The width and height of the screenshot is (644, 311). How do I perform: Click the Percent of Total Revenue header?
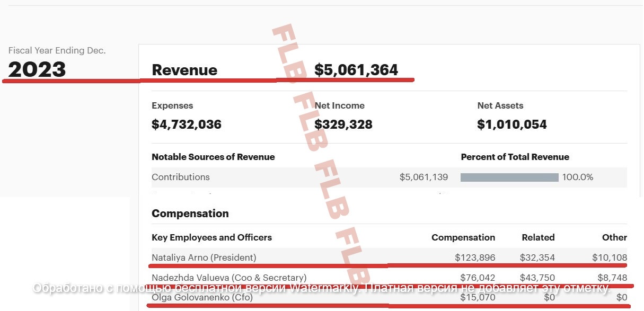click(515, 157)
